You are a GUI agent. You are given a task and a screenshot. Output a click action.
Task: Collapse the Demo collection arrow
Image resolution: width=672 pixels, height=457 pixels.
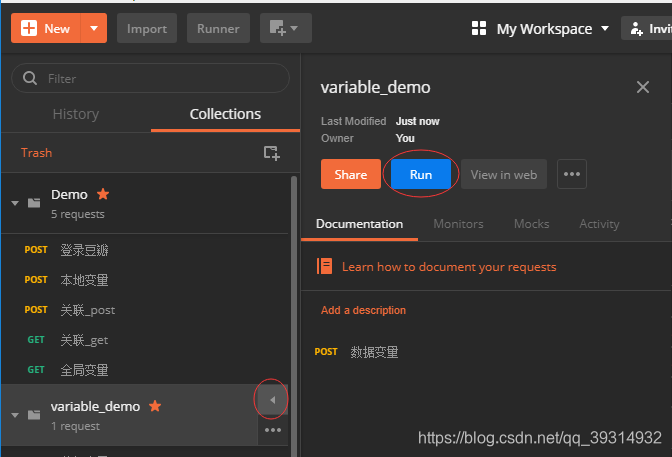(15, 203)
